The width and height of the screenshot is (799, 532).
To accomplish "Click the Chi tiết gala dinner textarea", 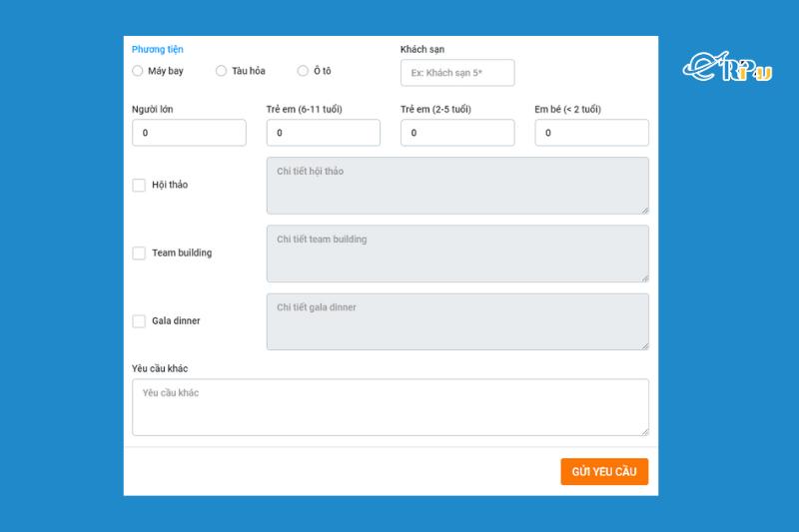I will pos(456,321).
